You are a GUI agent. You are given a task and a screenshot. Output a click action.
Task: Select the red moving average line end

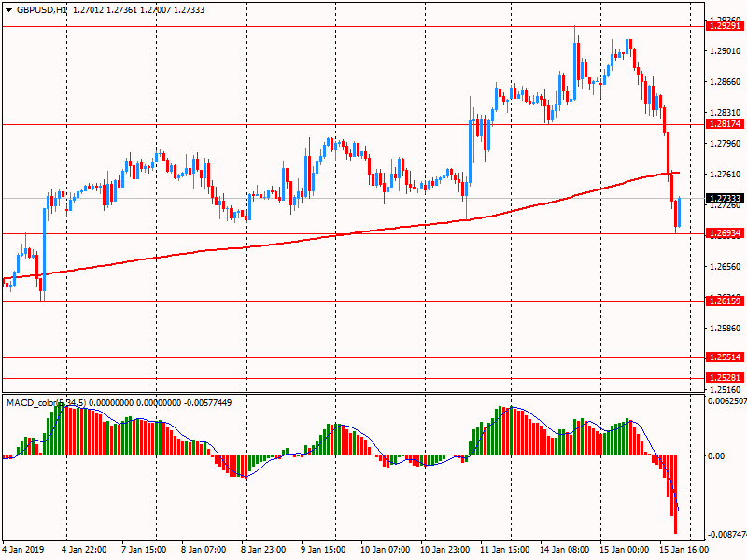676,173
